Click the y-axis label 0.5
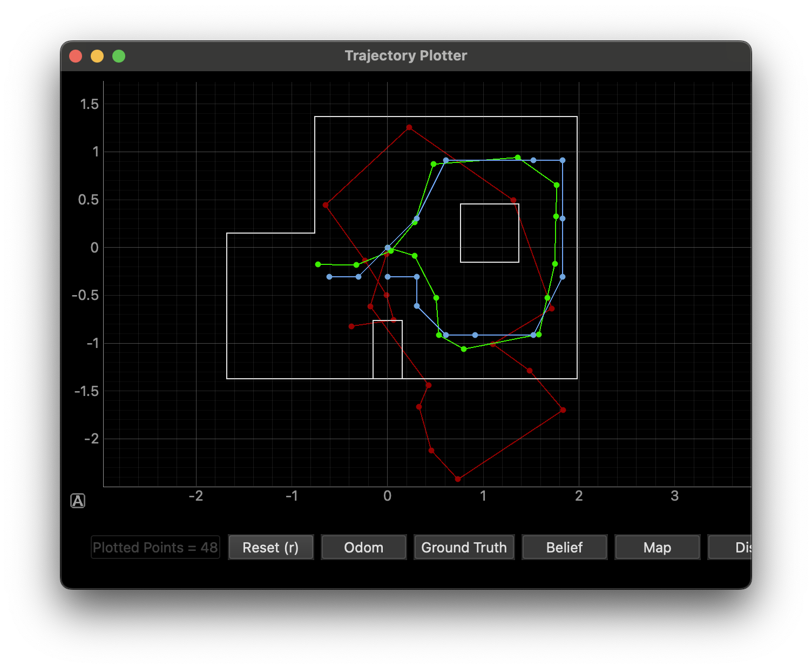The image size is (812, 669). (x=89, y=200)
